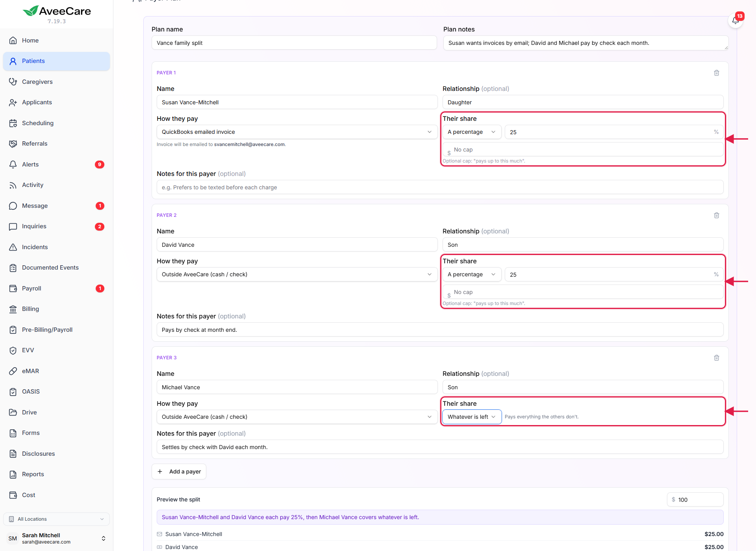Open 'Whatever is left' share dropdown
The image size is (756, 551).
pos(472,417)
